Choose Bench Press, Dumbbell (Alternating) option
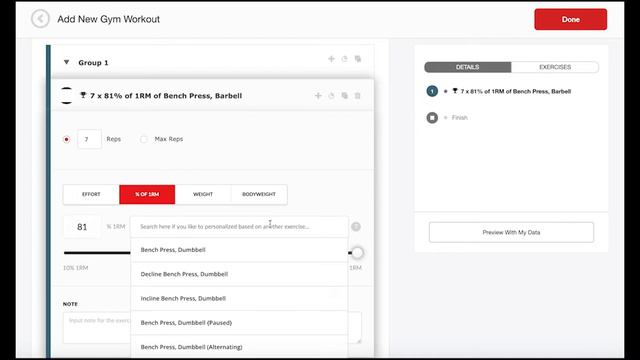Image resolution: width=640 pixels, height=360 pixels. [x=239, y=347]
